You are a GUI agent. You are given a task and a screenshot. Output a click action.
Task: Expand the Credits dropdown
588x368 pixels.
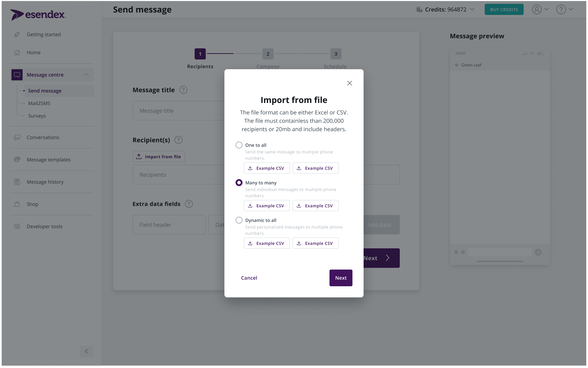[472, 9]
